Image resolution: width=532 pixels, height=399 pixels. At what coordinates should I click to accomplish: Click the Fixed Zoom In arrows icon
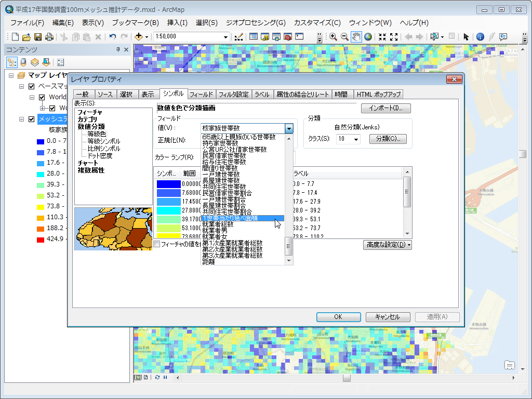click(x=382, y=37)
